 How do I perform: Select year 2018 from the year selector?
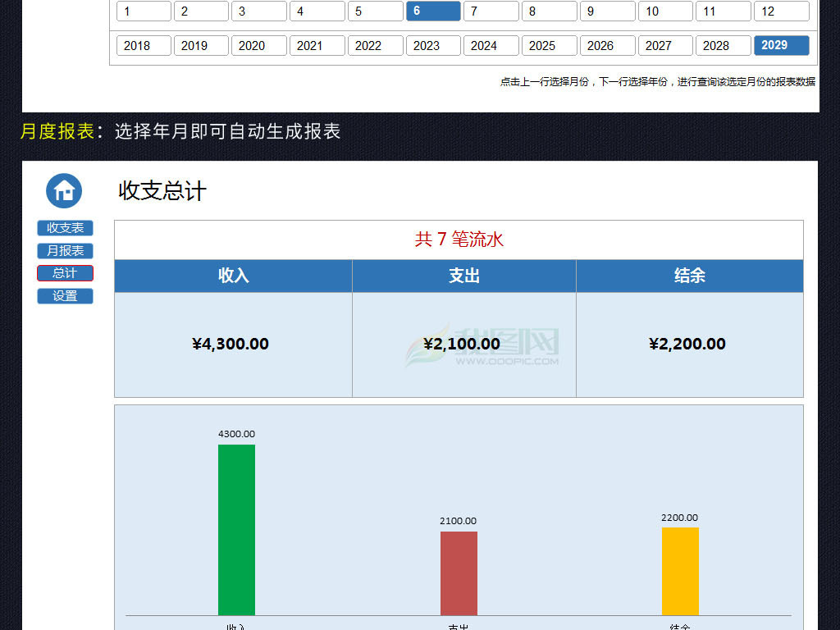point(143,46)
